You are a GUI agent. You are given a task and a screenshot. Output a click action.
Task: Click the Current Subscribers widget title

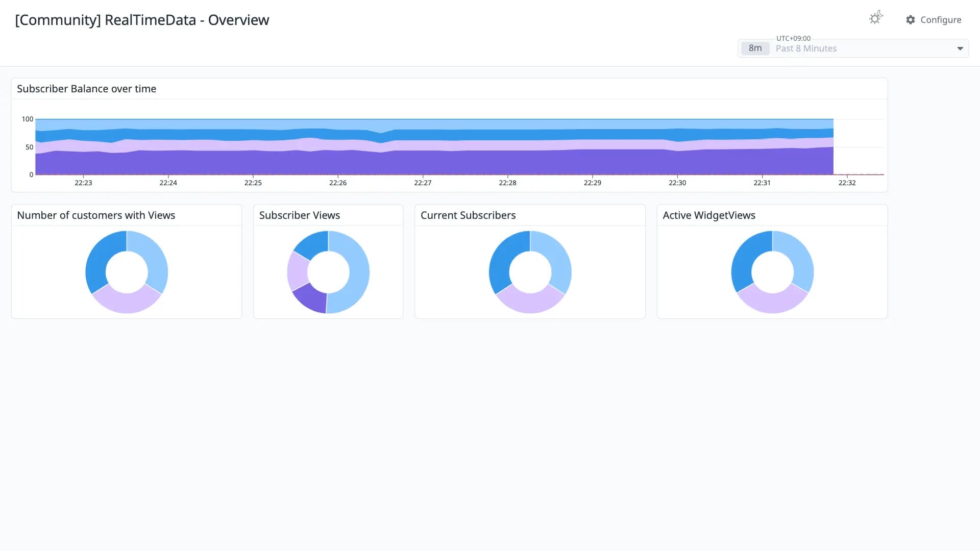pos(468,215)
